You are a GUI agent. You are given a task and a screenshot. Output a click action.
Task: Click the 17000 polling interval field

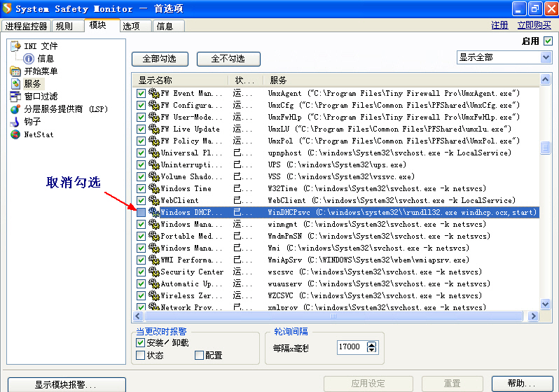(352, 347)
